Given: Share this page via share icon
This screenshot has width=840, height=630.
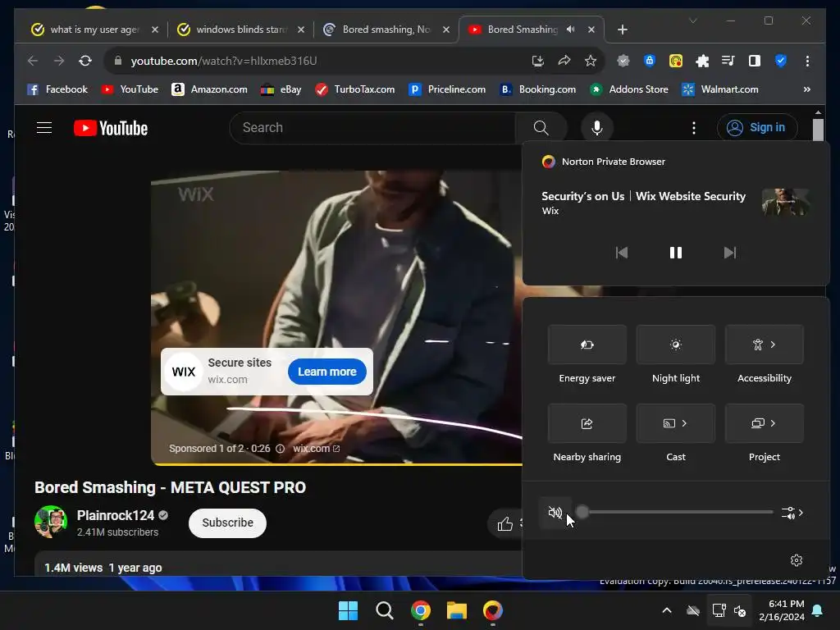Looking at the screenshot, I should [564, 61].
